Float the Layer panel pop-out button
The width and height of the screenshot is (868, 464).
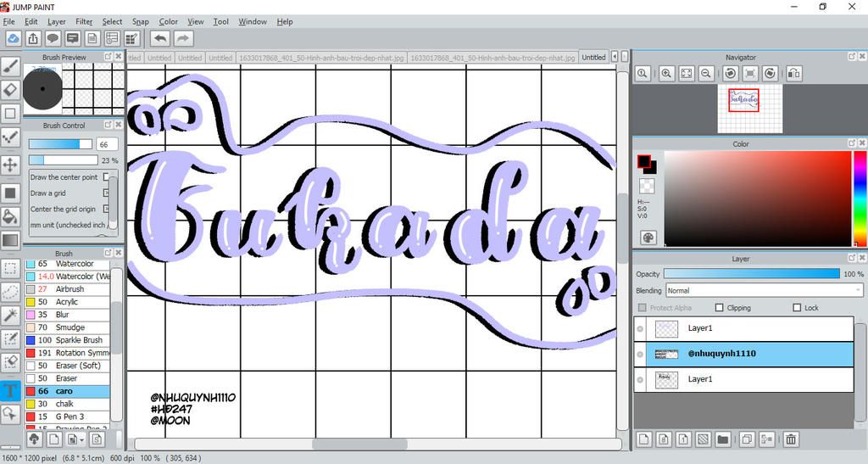click(851, 258)
